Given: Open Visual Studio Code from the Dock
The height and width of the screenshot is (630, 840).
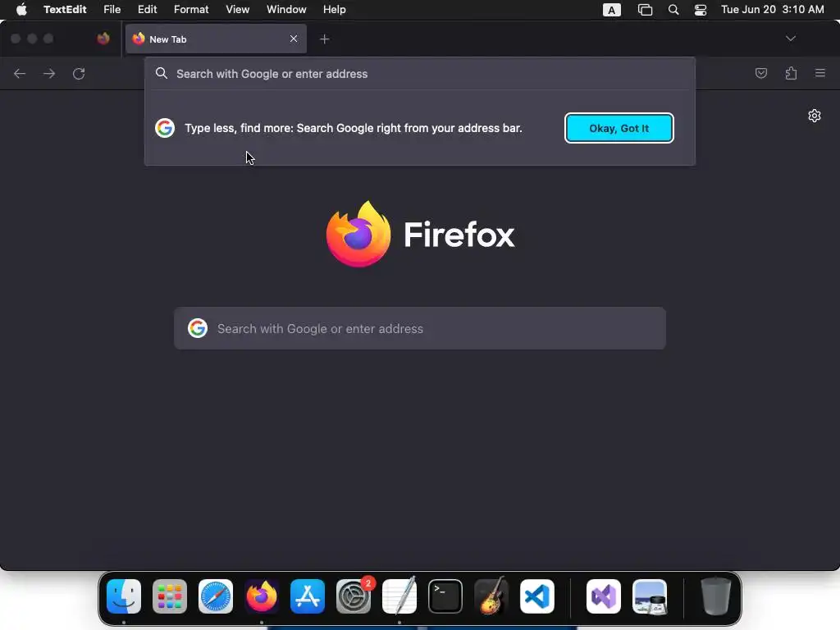Looking at the screenshot, I should click(537, 596).
